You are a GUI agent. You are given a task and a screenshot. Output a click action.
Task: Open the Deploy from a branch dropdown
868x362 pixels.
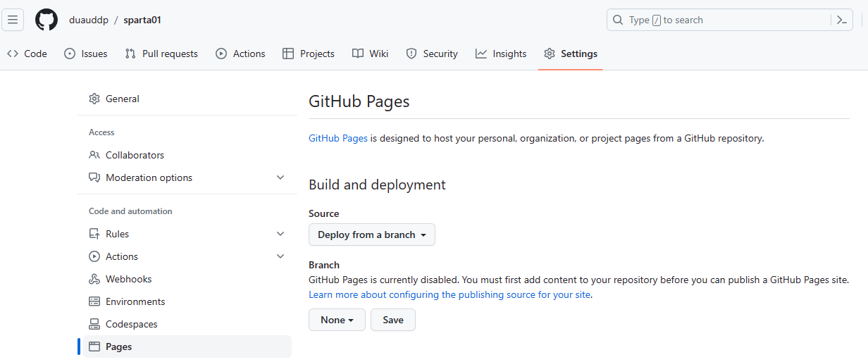[372, 235]
